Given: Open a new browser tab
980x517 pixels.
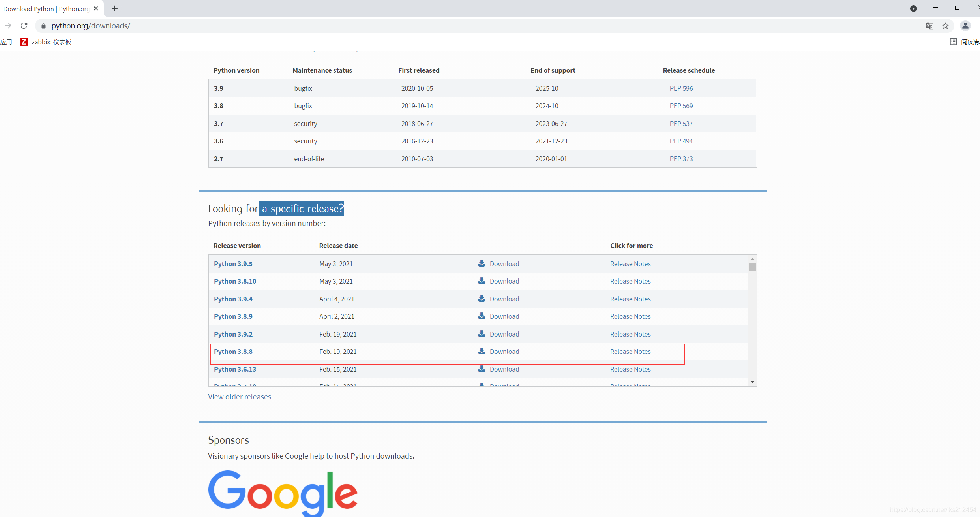Looking at the screenshot, I should pyautogui.click(x=114, y=8).
